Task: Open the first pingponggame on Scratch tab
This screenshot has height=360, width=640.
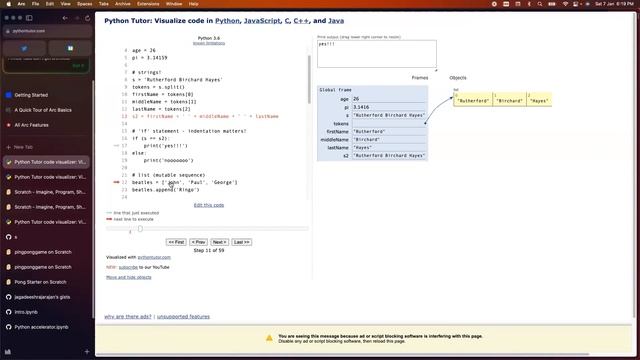Action: [46, 252]
